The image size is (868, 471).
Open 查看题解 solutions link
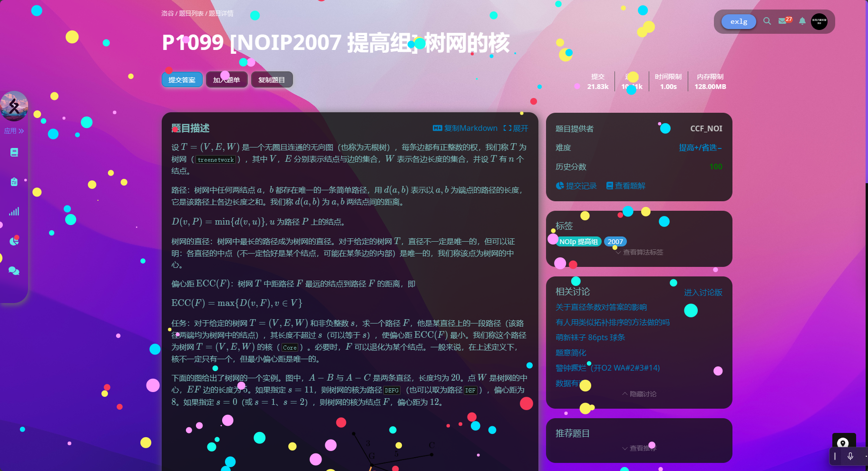pos(626,186)
